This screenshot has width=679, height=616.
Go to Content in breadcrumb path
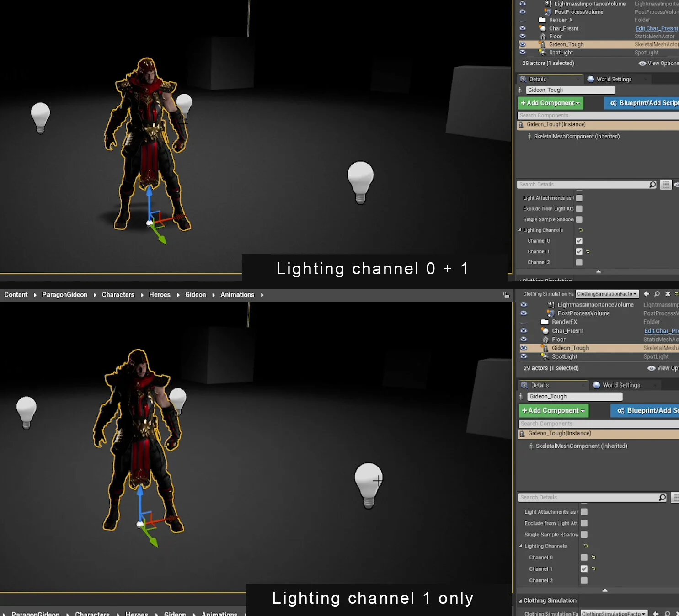[16, 295]
